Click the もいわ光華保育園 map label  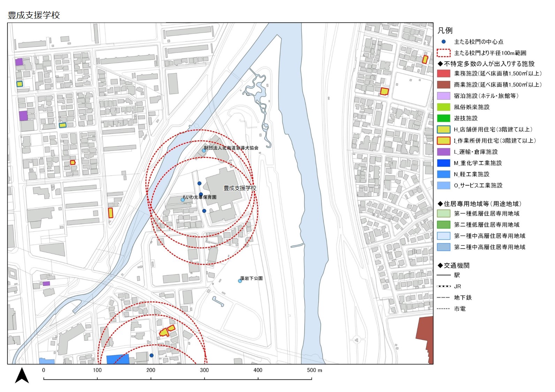coord(199,197)
